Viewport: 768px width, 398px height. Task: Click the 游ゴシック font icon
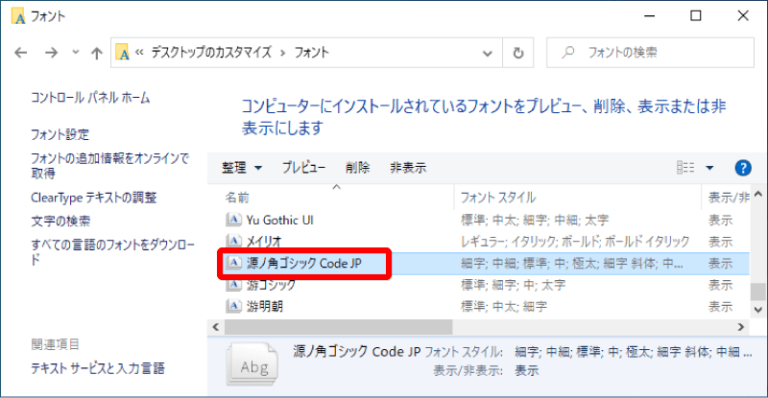click(234, 284)
